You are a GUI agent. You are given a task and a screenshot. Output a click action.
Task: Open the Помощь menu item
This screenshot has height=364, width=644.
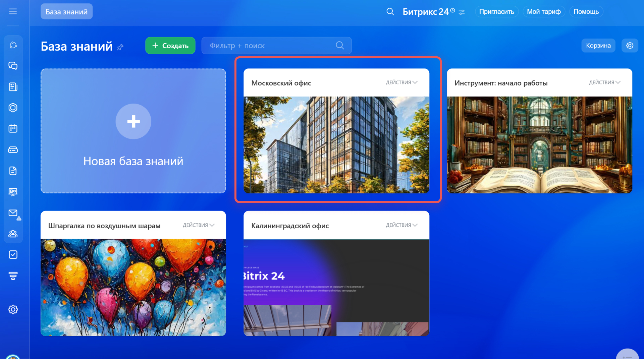586,12
